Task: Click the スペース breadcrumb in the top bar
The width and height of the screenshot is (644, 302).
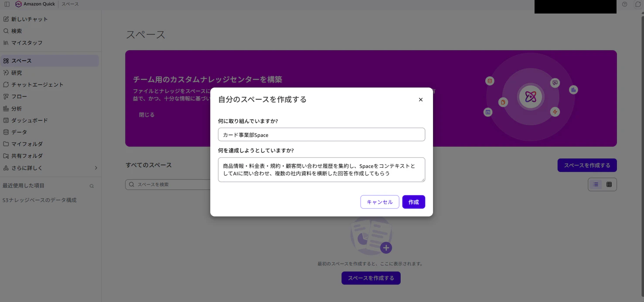Action: click(x=70, y=4)
